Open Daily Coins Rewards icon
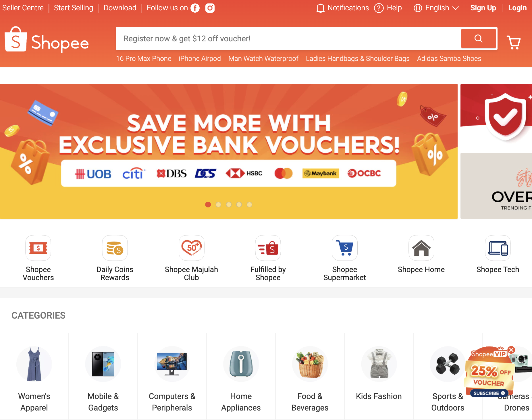Viewport: 532px width, 420px height. pyautogui.click(x=115, y=248)
